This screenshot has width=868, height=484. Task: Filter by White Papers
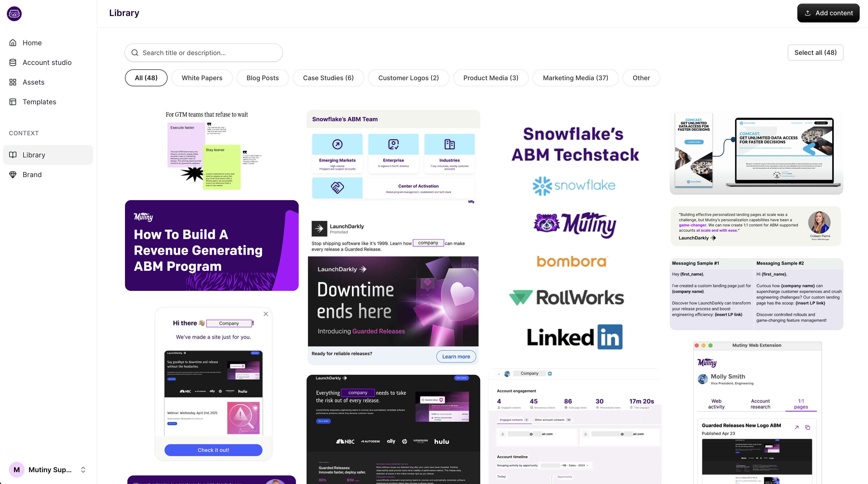[x=202, y=78]
